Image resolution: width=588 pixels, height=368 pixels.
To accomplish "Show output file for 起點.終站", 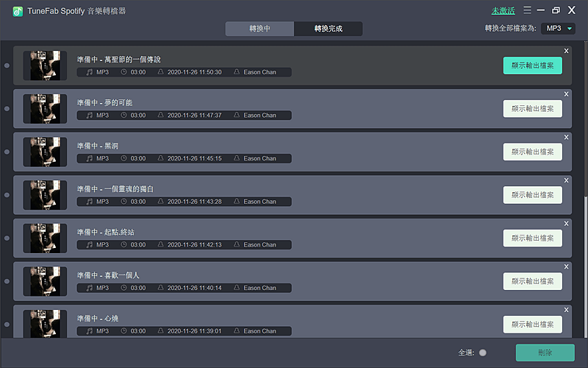I will 532,238.
